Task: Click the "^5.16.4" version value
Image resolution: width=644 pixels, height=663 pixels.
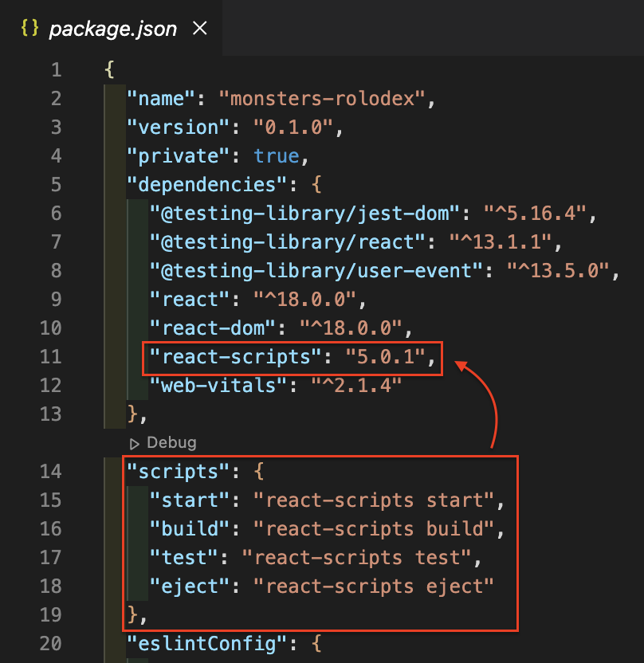Action: coord(535,214)
